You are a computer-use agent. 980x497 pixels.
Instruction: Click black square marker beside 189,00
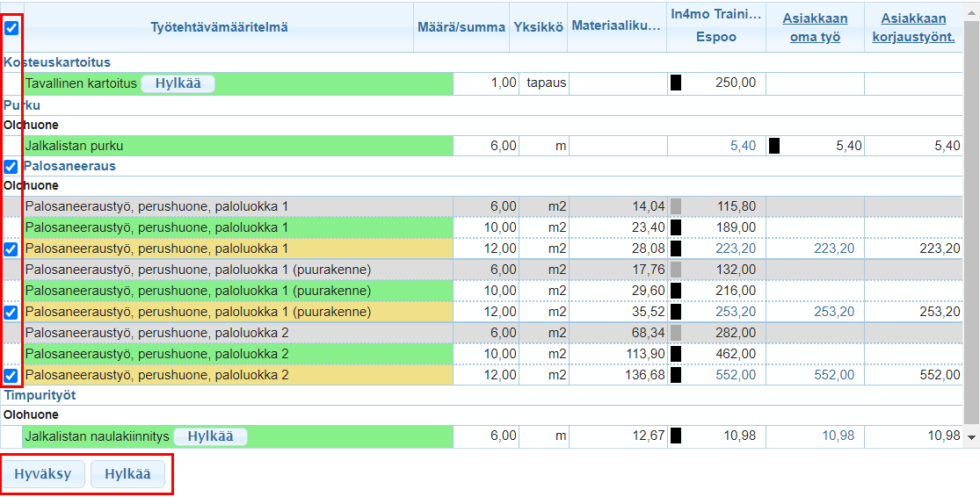point(676,227)
